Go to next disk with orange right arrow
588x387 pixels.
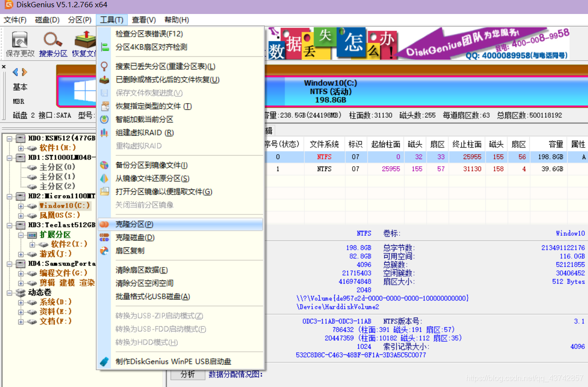coord(24,72)
